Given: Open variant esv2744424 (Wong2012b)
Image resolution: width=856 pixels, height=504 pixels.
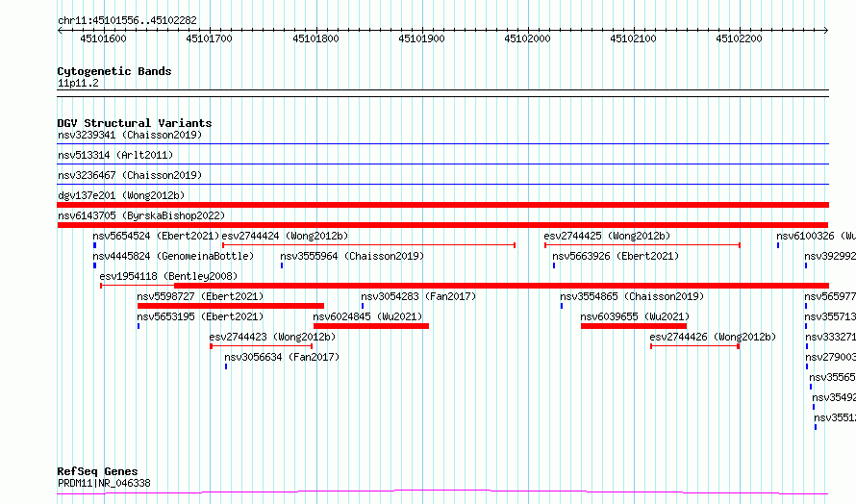Looking at the screenshot, I should point(285,236).
